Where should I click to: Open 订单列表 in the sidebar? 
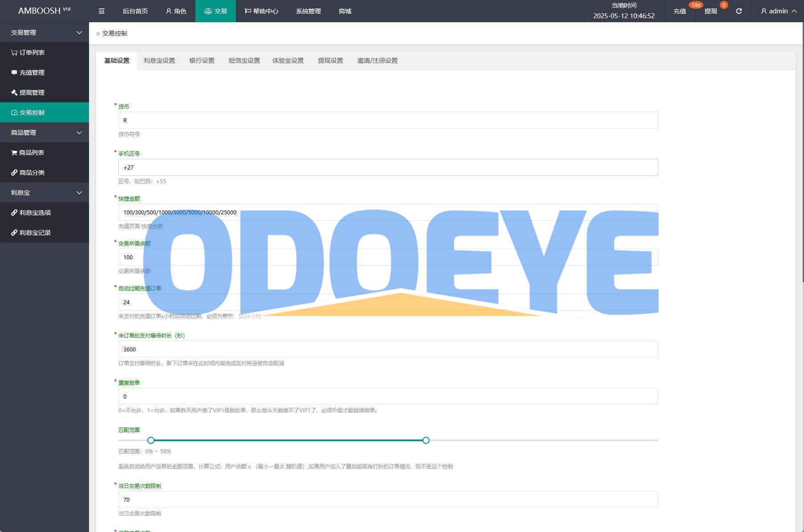pos(45,52)
